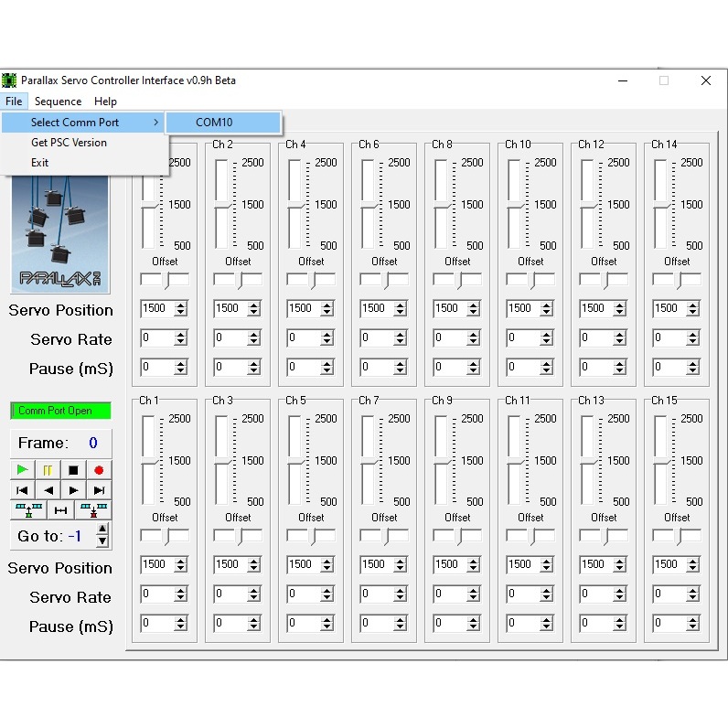Stop playback using the black square button
728x728 pixels.
tap(73, 470)
